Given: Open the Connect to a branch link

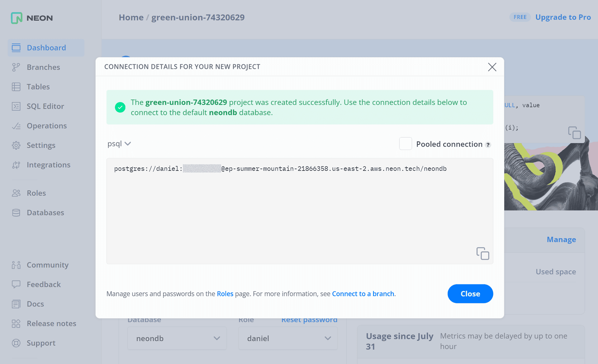Looking at the screenshot, I should point(363,294).
